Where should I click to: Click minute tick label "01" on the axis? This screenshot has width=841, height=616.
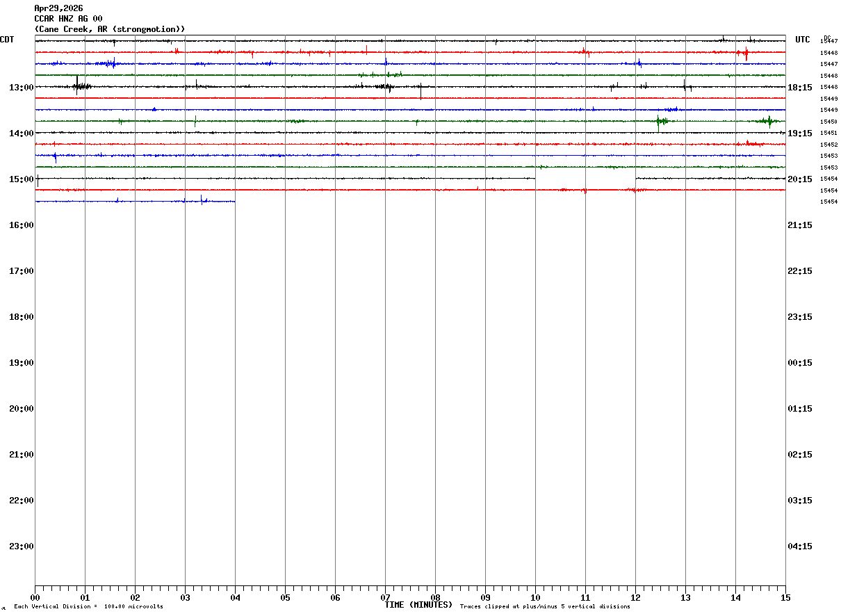(85, 597)
